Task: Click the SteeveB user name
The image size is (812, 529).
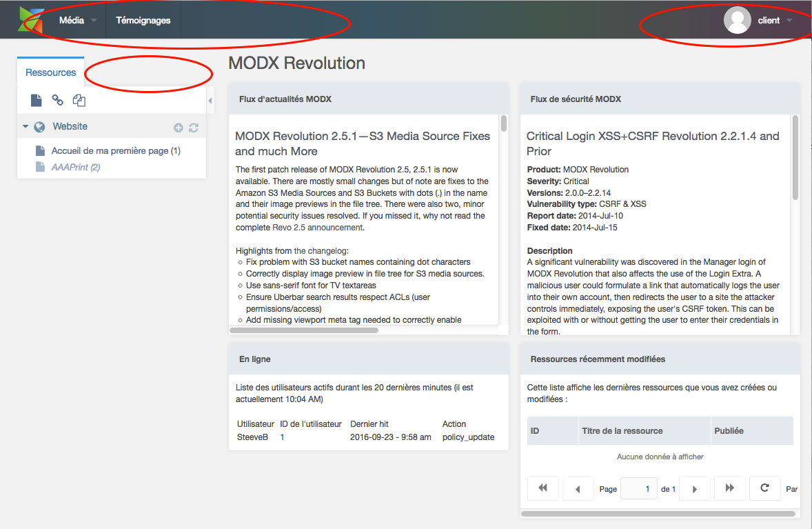Action: click(253, 437)
